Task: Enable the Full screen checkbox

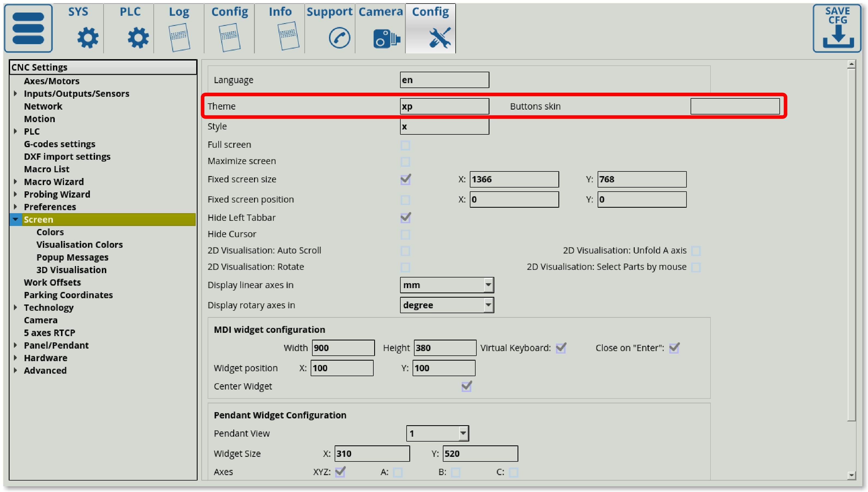Action: click(x=405, y=145)
